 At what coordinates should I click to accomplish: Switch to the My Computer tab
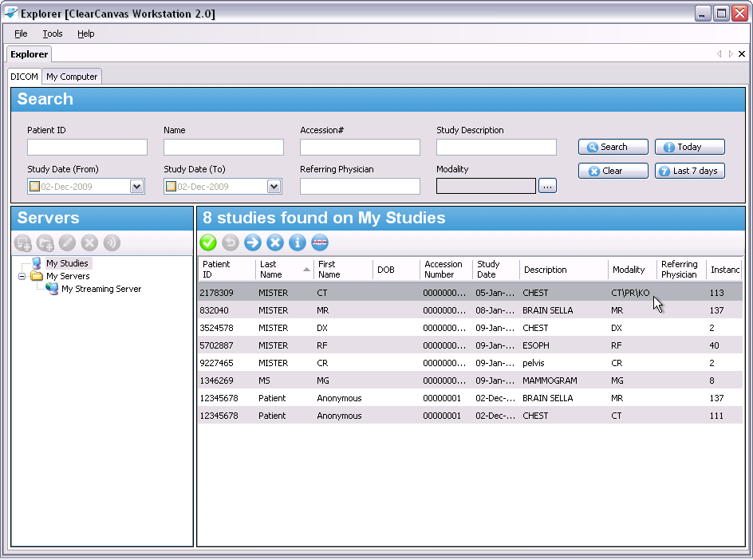[x=72, y=77]
